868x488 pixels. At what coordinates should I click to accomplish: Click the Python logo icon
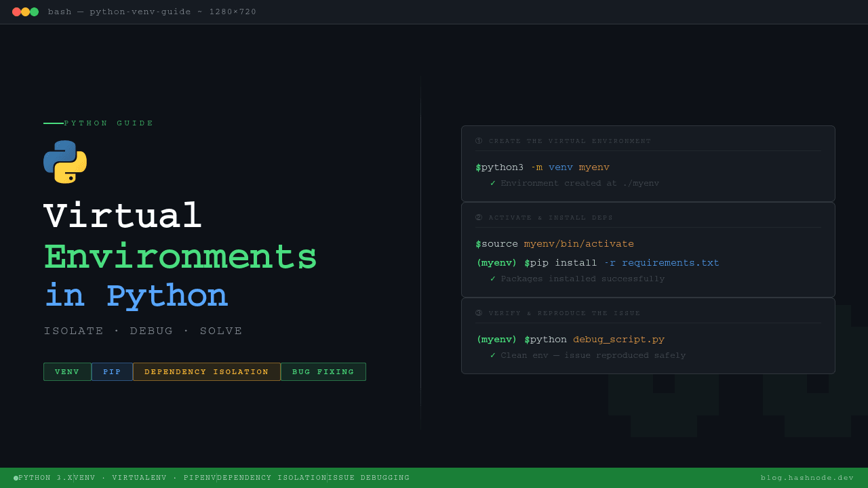[x=65, y=162]
